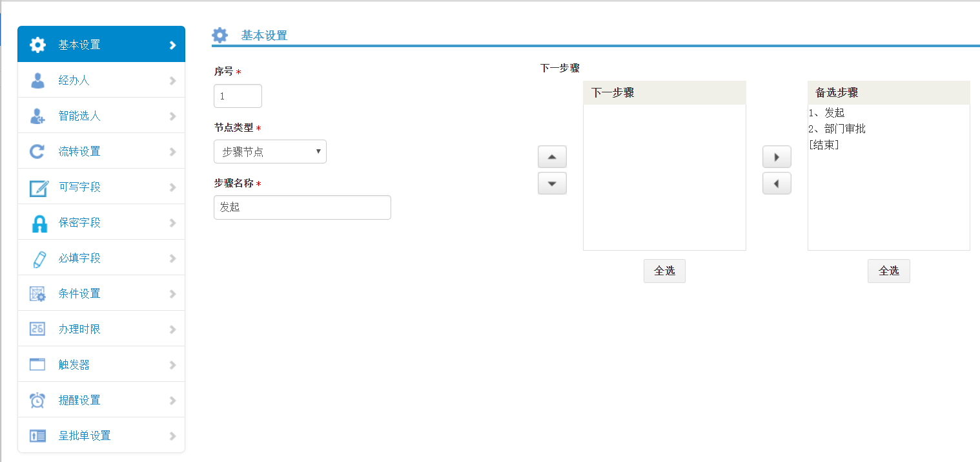This screenshot has height=462, width=980.
Task: Click the chevron on the 可写字段 row
Action: (x=172, y=187)
